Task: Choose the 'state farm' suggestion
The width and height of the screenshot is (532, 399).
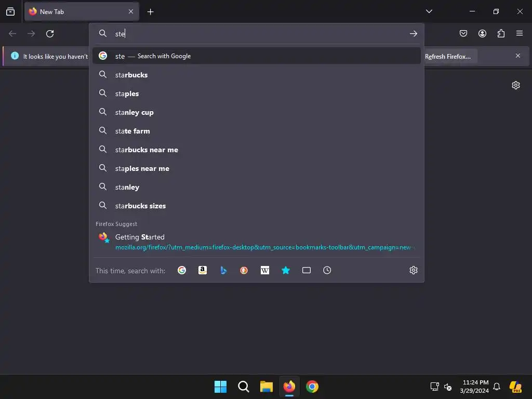Action: tap(257, 130)
